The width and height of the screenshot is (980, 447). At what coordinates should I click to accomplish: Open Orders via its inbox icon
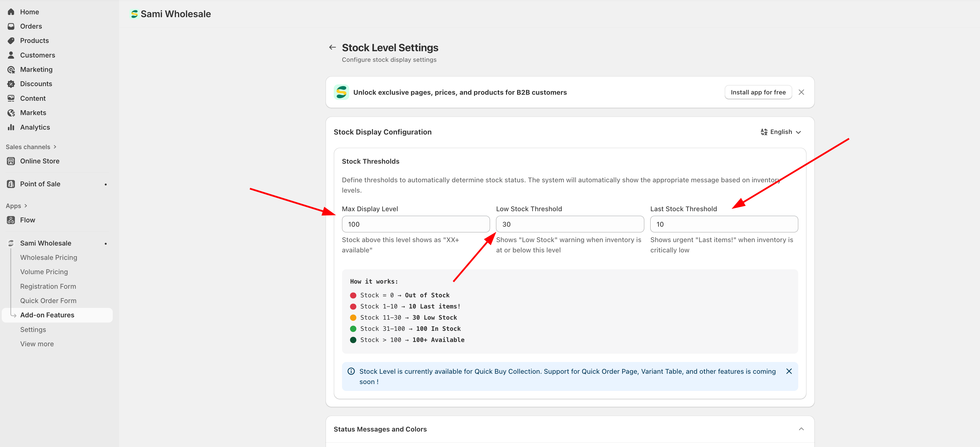tap(11, 26)
